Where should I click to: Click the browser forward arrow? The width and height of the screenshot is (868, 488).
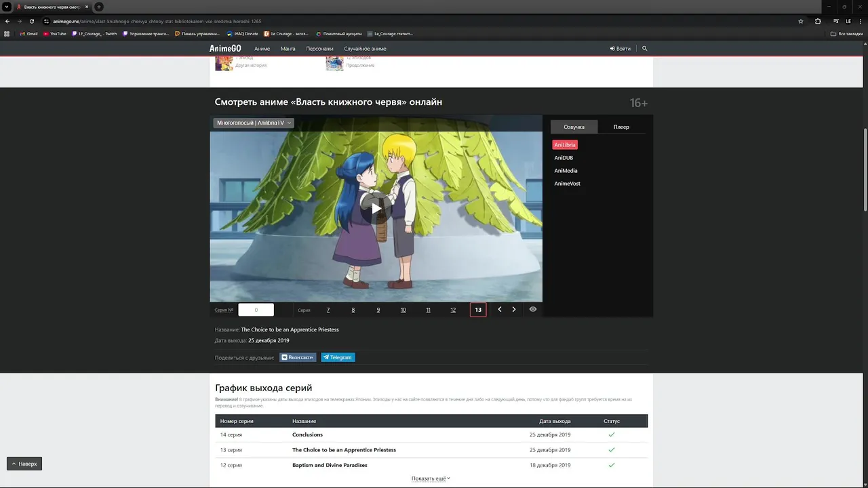pyautogui.click(x=20, y=21)
